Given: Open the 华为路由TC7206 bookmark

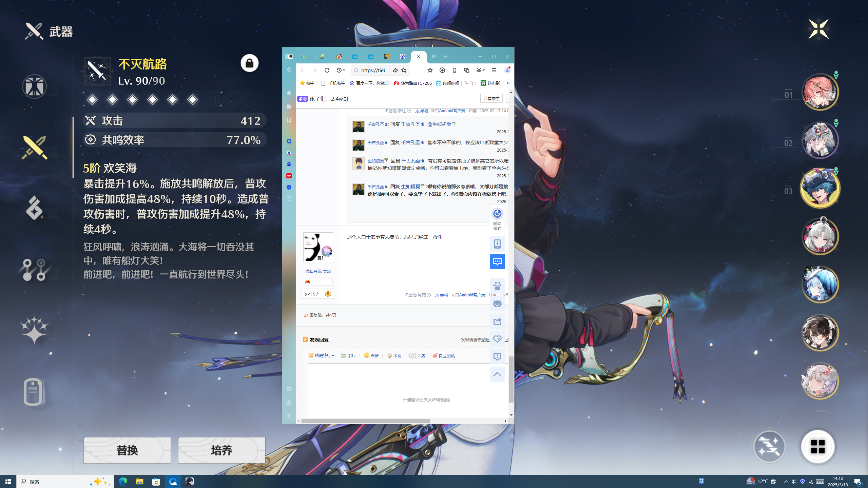Looking at the screenshot, I should coord(412,83).
